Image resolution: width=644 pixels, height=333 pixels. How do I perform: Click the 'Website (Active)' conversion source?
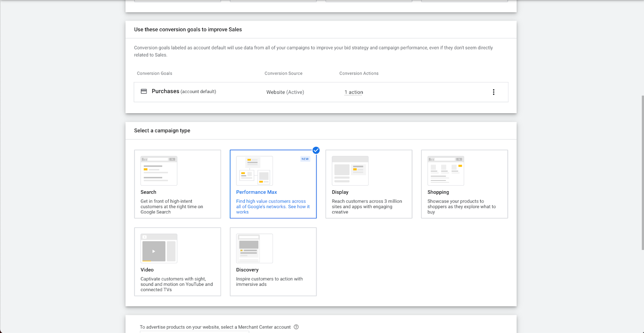(x=285, y=92)
